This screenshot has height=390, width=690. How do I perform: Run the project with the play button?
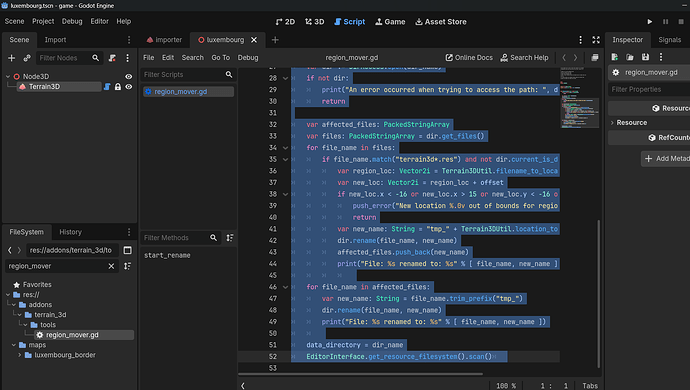tap(650, 22)
